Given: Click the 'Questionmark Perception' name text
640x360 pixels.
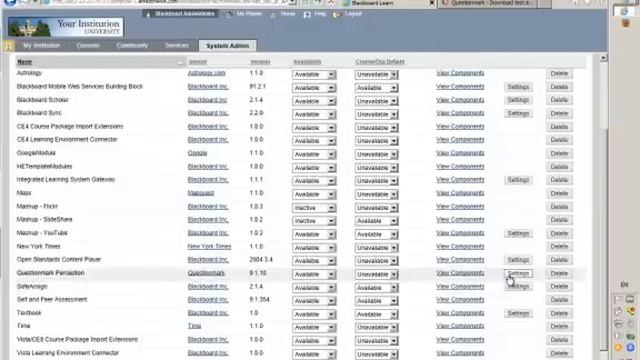Looking at the screenshot, I should [51, 273].
